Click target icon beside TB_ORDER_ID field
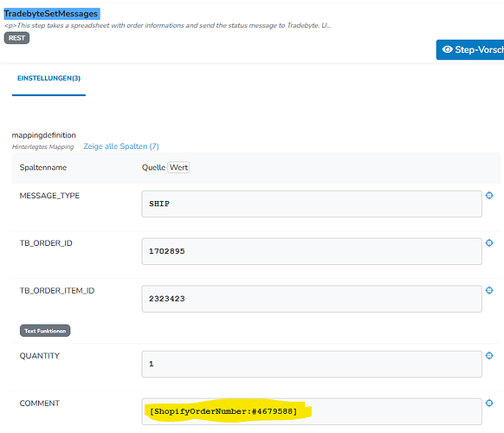 point(489,243)
